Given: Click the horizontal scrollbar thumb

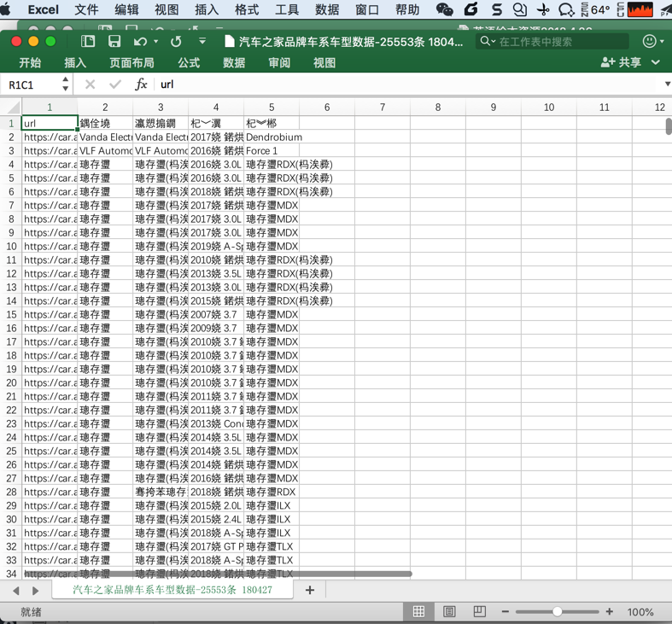Looking at the screenshot, I should click(218, 574).
